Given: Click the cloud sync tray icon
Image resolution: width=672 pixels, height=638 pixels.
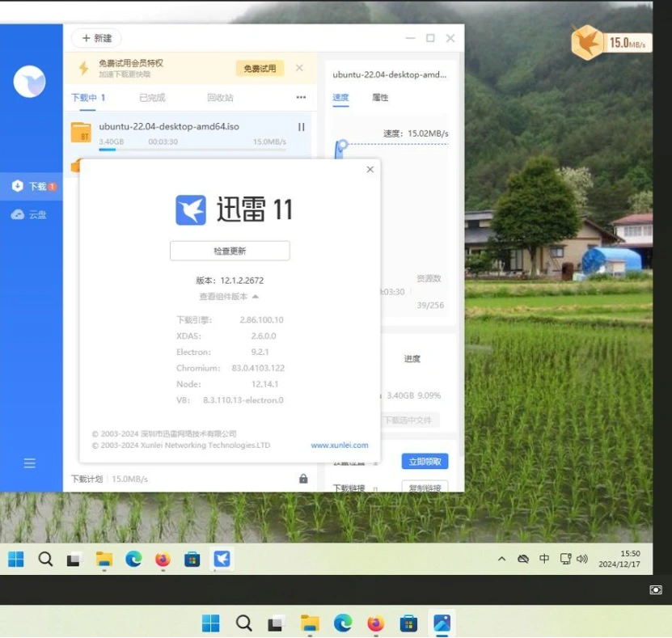Looking at the screenshot, I should [523, 559].
